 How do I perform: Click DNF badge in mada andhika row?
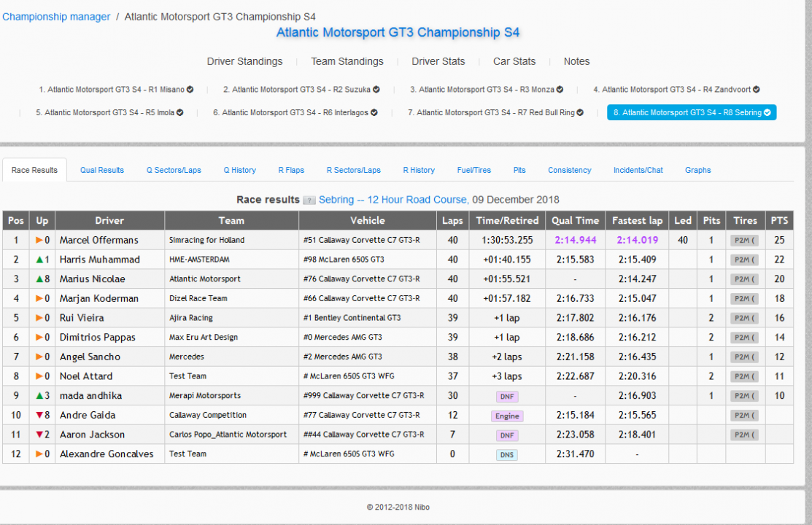[507, 396]
